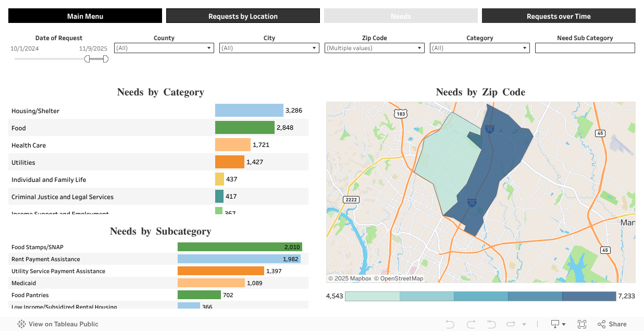Click the refresh data icon
Screen dimensions: 644x331
(x=511, y=324)
